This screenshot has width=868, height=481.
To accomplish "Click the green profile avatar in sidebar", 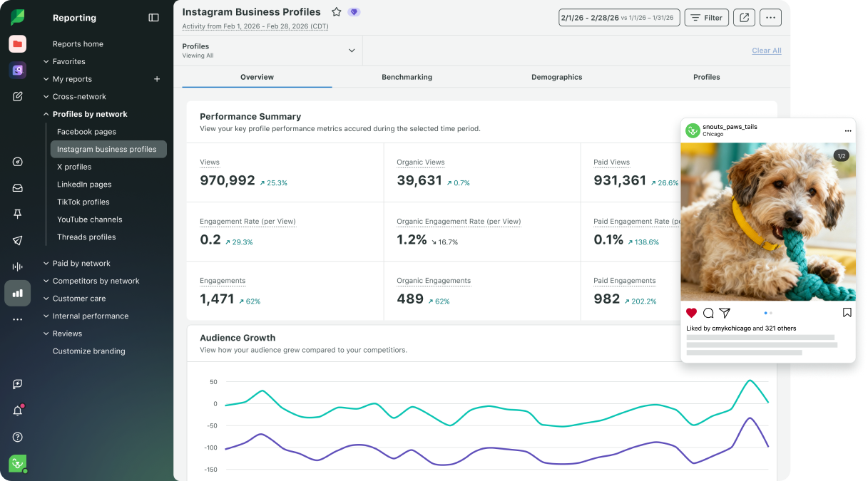I will tap(18, 463).
